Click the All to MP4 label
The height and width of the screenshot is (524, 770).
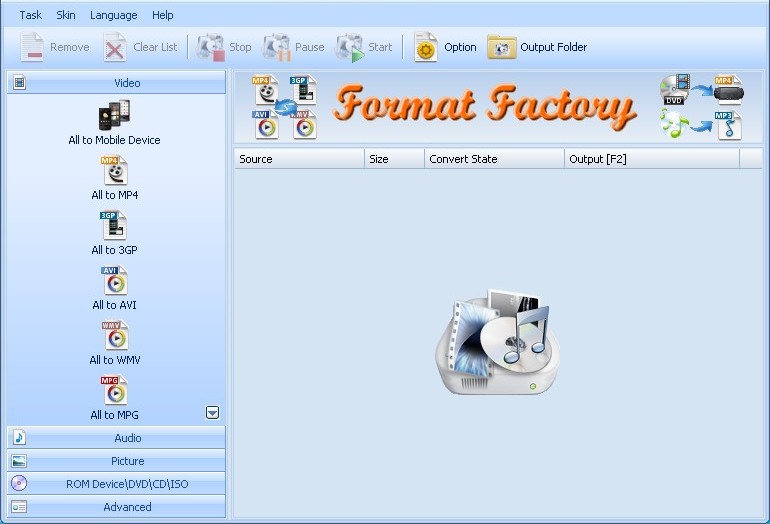114,195
